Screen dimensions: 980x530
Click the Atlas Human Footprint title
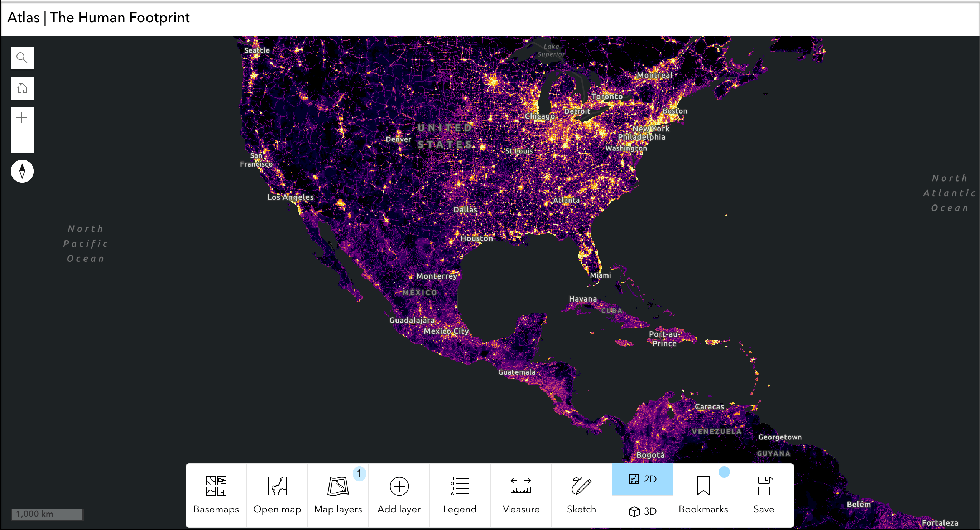pyautogui.click(x=98, y=18)
